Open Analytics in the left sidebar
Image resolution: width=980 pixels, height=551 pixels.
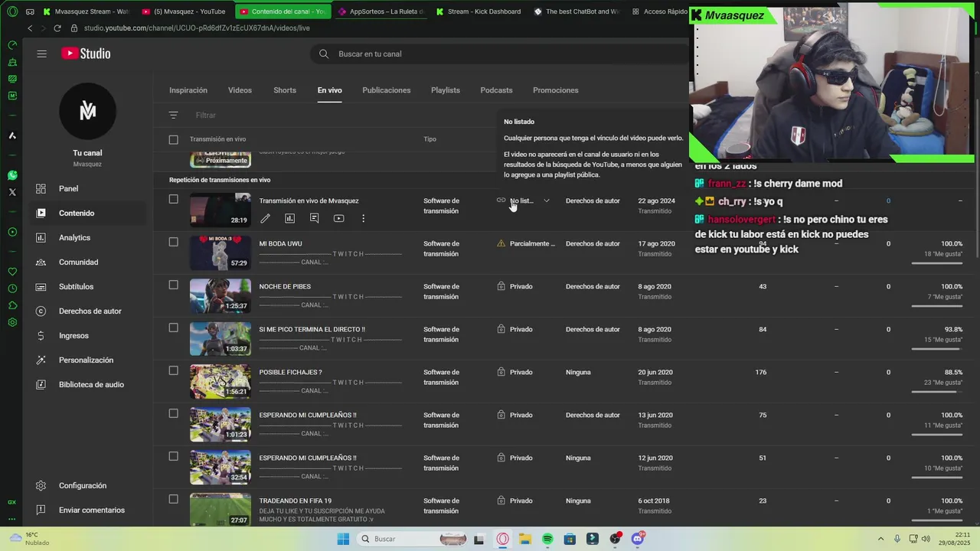tap(87, 237)
